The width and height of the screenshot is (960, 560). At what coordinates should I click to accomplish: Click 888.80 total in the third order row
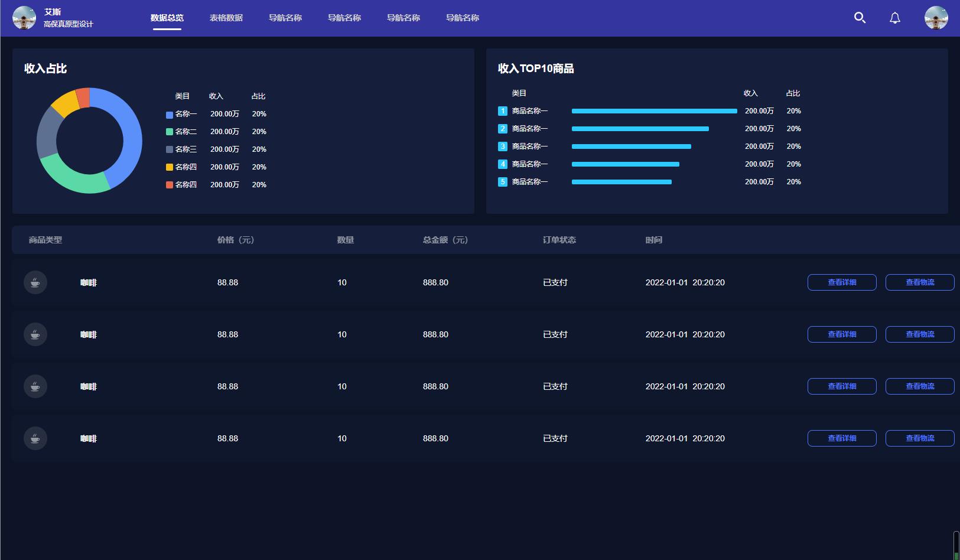coord(435,386)
